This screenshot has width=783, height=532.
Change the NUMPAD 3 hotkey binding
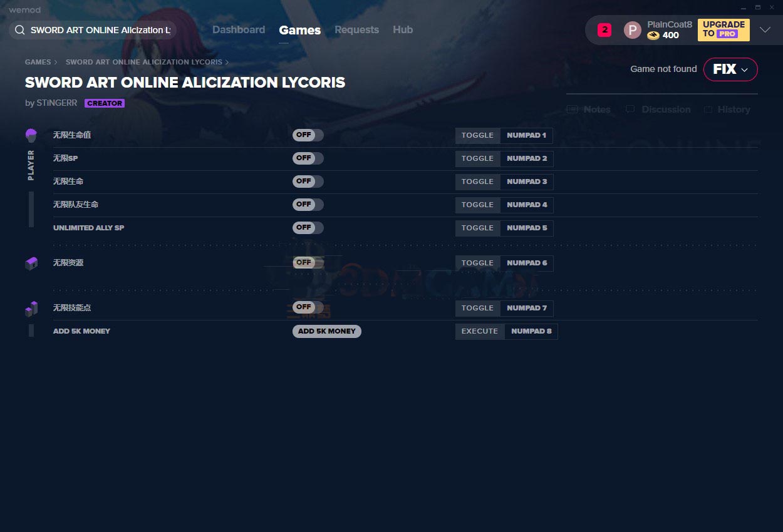click(x=527, y=182)
